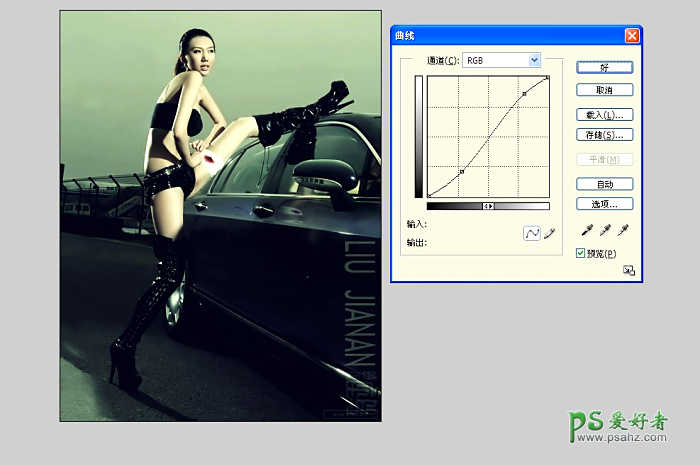This screenshot has height=465, width=700.
Task: Choose the pencil draw-curve tool
Action: [x=548, y=232]
